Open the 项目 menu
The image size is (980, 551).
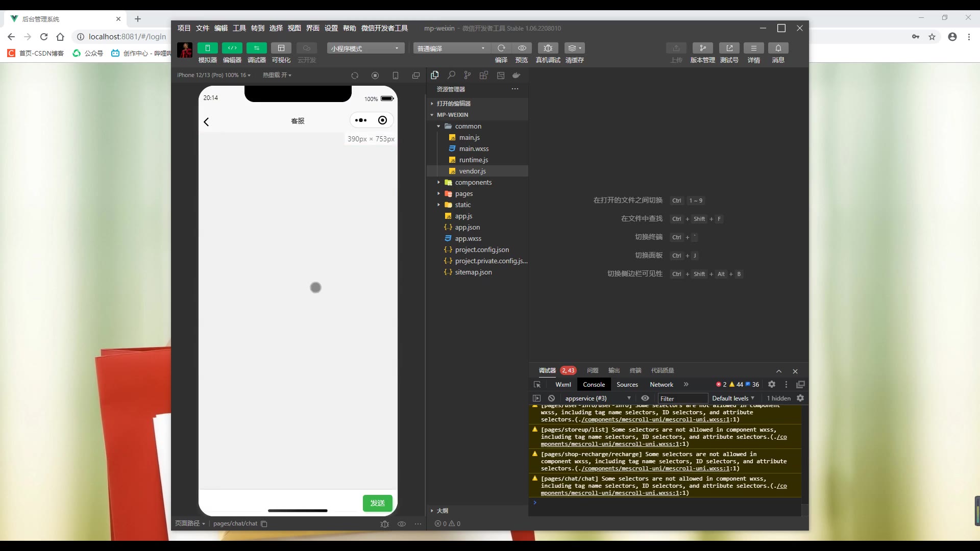(184, 28)
